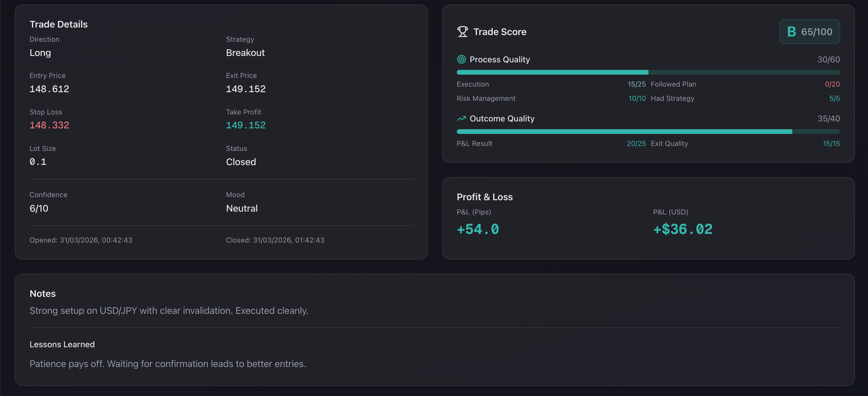Screen dimensions: 868x396
Task: Open the B 65/100 grade badge
Action: (810, 31)
